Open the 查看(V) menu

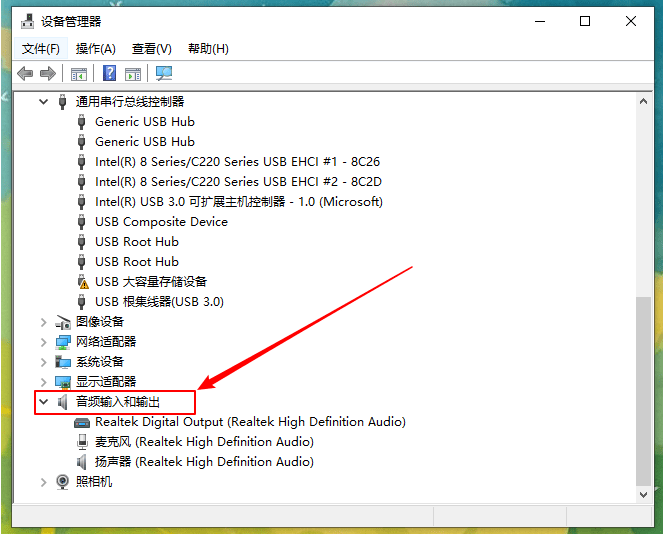(x=152, y=48)
